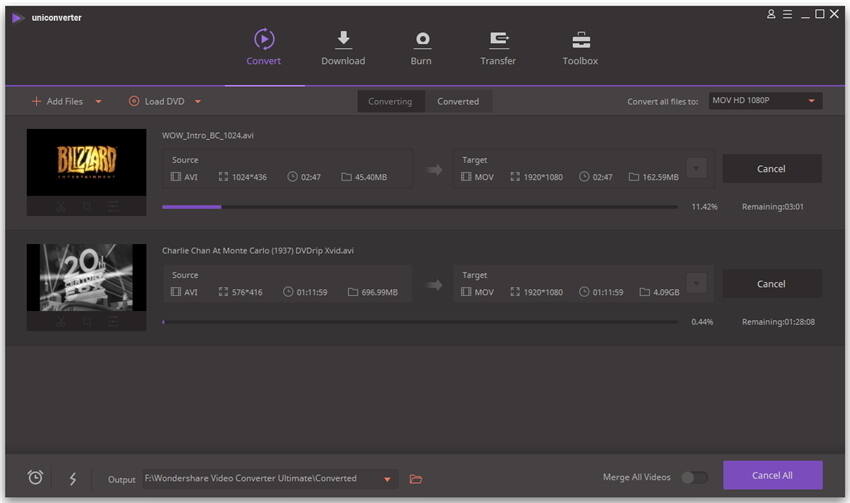This screenshot has height=503, width=850.
Task: Click the source AVI format icon of Charlie Chan
Action: (176, 292)
